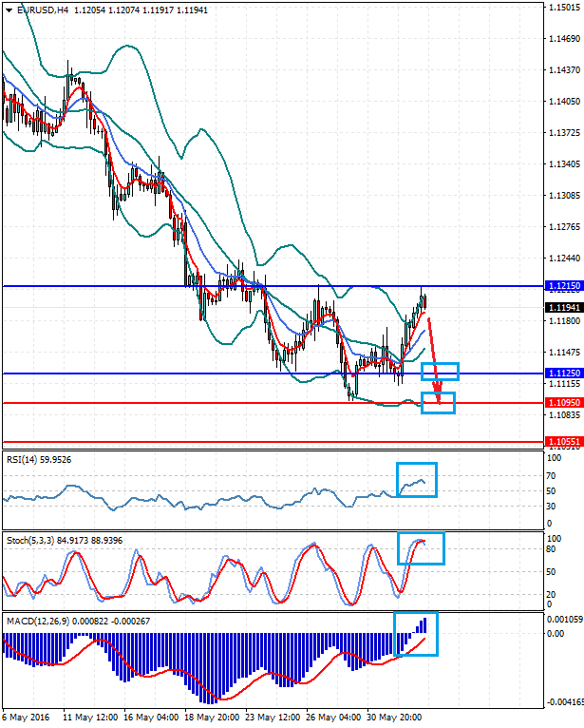Click the small triangle icon before EURUSD,H4

click(8, 10)
